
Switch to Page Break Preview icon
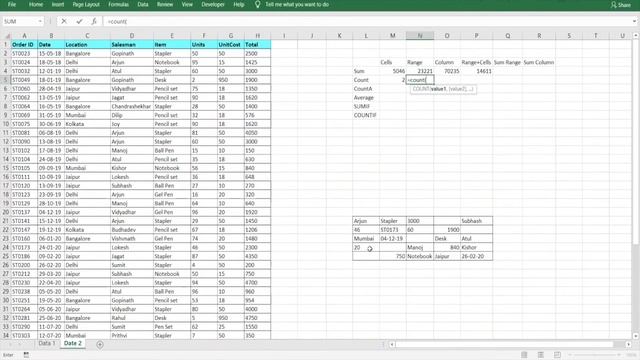(557, 355)
